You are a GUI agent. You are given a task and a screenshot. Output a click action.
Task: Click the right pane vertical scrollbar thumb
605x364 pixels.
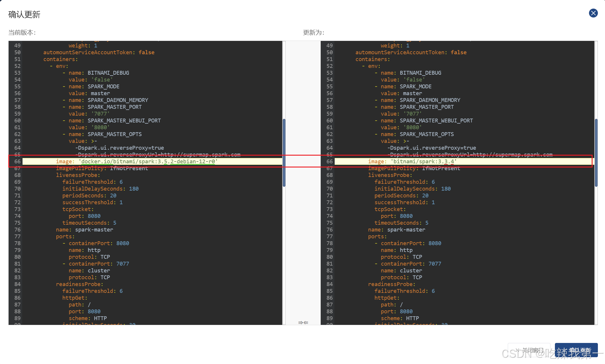[x=596, y=153]
